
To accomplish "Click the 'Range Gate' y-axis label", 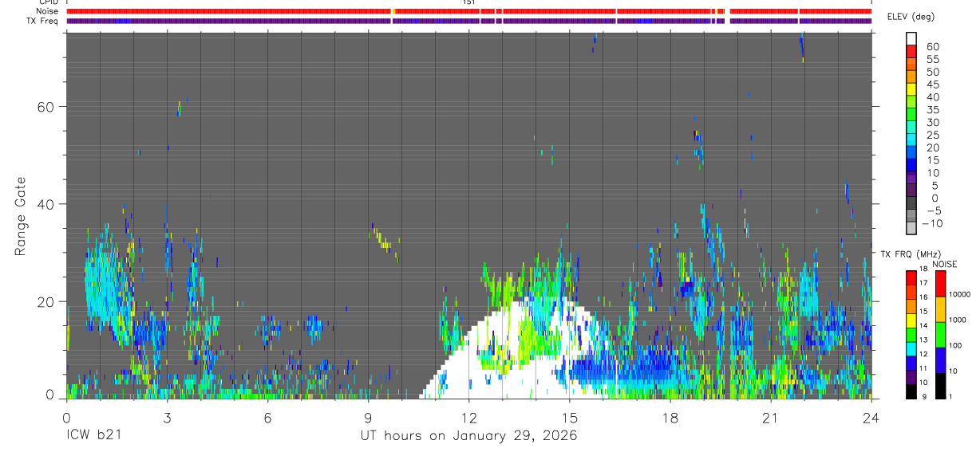I will tap(19, 217).
